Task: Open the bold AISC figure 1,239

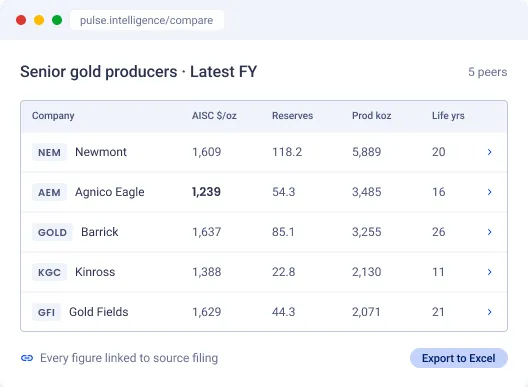Action: [206, 192]
